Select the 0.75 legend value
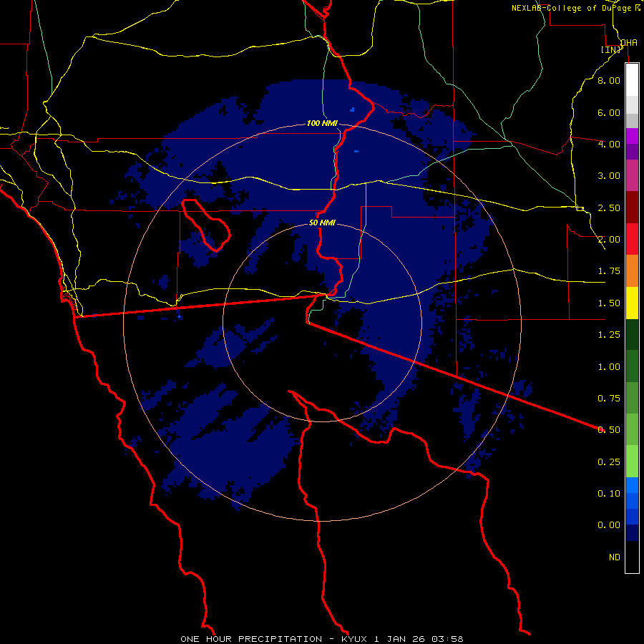Viewport: 644px width, 644px height. pyautogui.click(x=609, y=399)
